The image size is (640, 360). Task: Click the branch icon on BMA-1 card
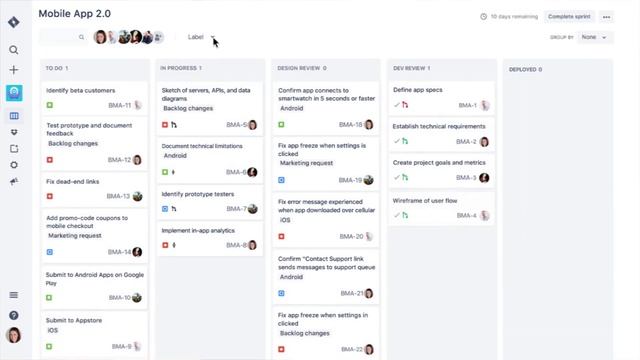tap(405, 105)
